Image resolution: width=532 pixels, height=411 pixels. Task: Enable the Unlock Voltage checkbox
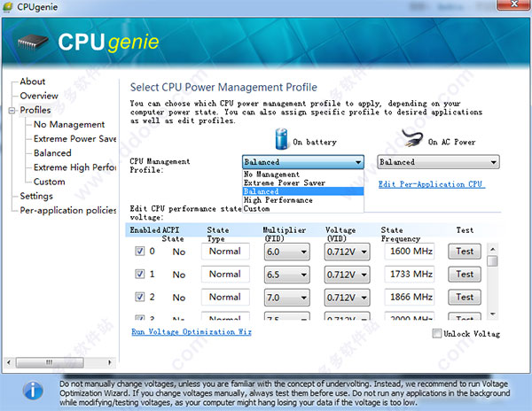click(x=436, y=333)
